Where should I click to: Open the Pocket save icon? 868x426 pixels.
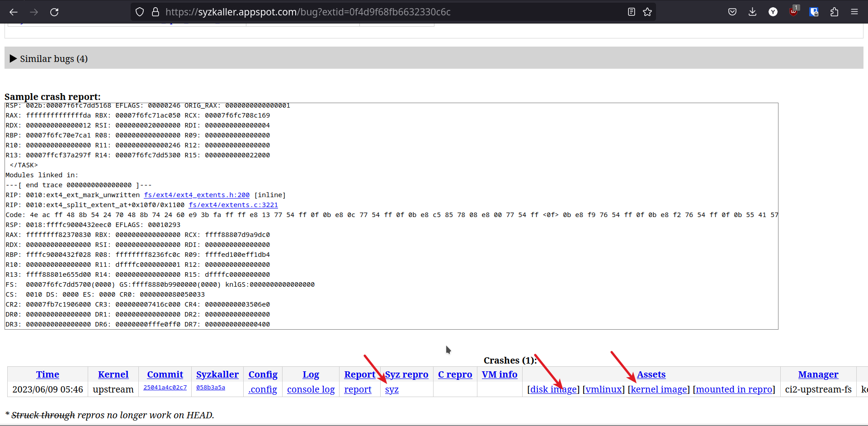click(732, 12)
